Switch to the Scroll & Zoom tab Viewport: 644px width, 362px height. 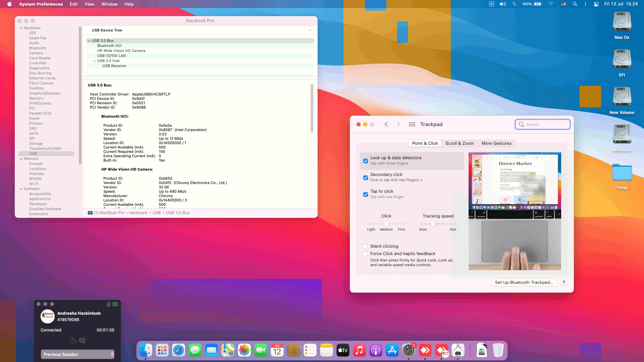[460, 143]
